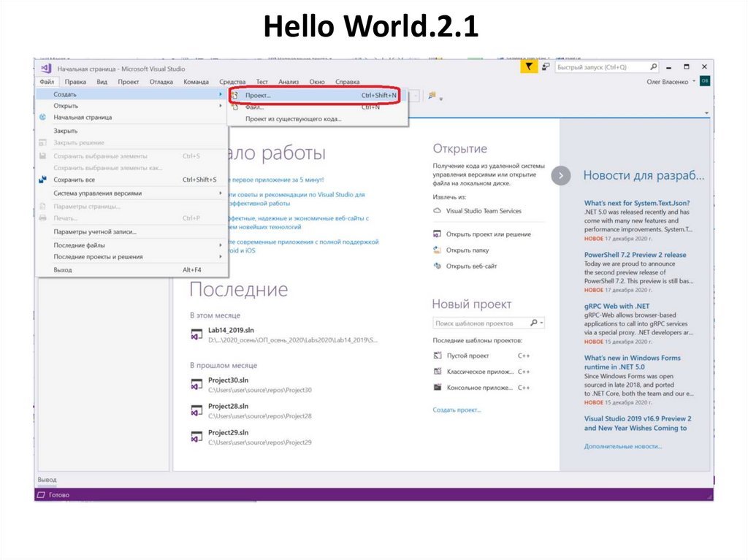Click the Visual Studio Team Services link
Viewport: 748px width, 560px height.
click(484, 211)
